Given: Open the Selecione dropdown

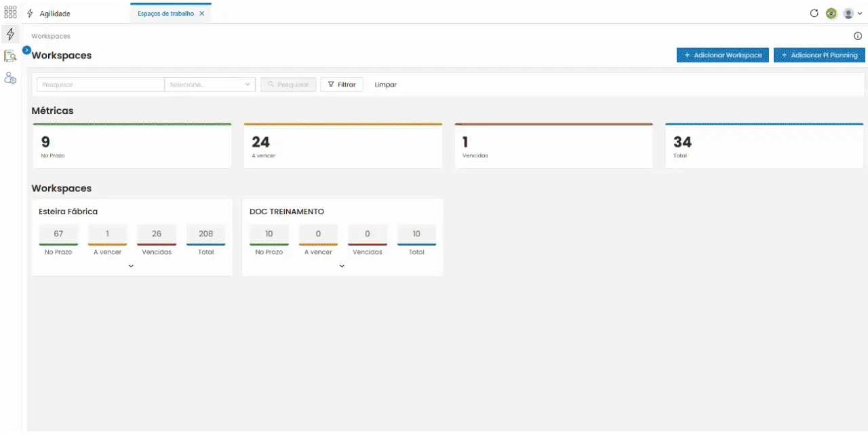Looking at the screenshot, I should 210,85.
